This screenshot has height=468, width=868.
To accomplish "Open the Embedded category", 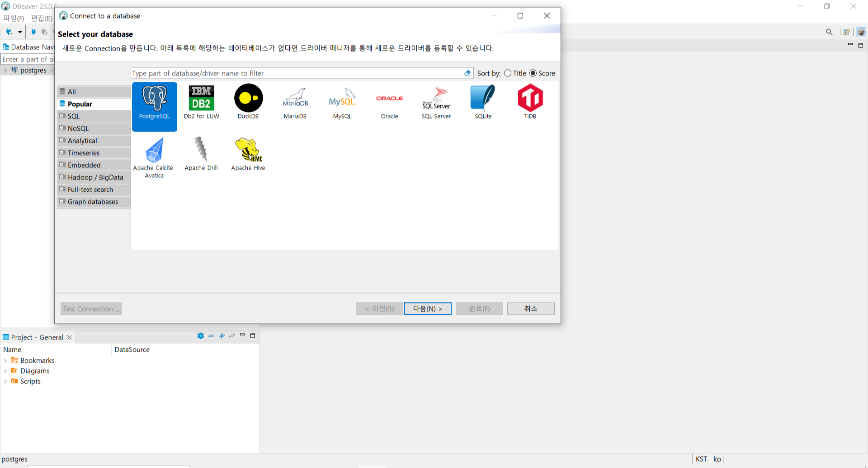I will point(94,165).
